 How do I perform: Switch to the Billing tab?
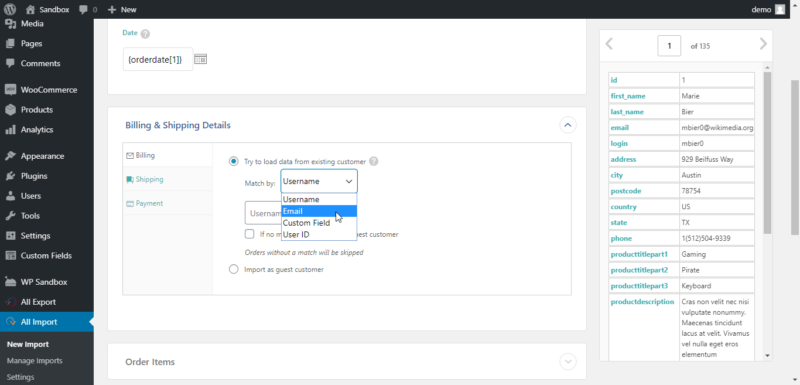coord(167,155)
